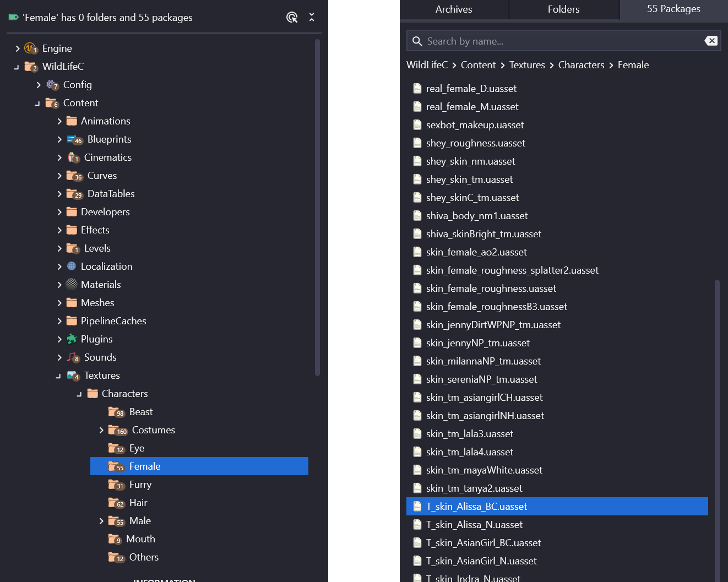
Task: Expand the Costumes folder chevron
Action: 101,430
